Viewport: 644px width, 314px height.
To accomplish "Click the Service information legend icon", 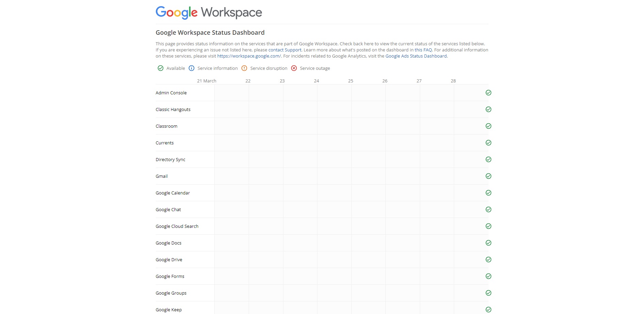I will [191, 68].
